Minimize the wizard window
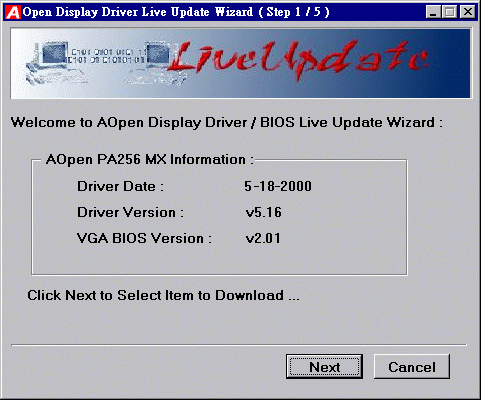Screen dimensions: 481x400 point(433,12)
